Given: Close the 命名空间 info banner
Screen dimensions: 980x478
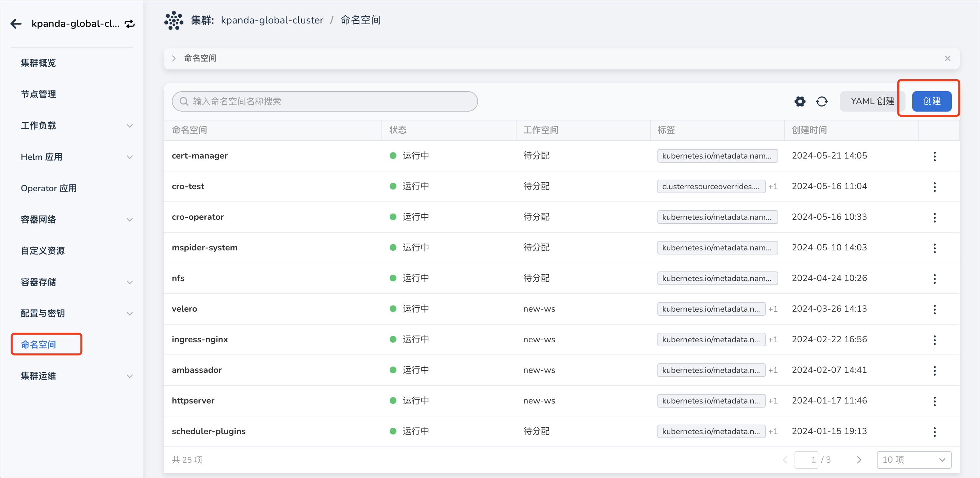Looking at the screenshot, I should (947, 58).
